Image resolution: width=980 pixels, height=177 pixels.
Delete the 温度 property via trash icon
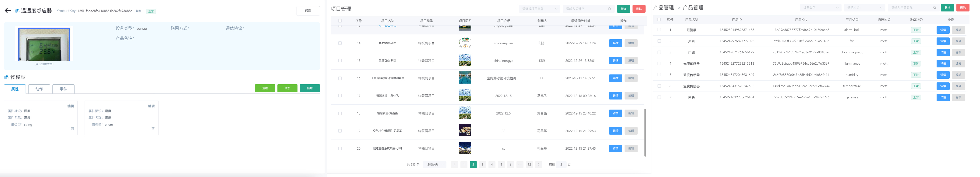click(x=153, y=129)
